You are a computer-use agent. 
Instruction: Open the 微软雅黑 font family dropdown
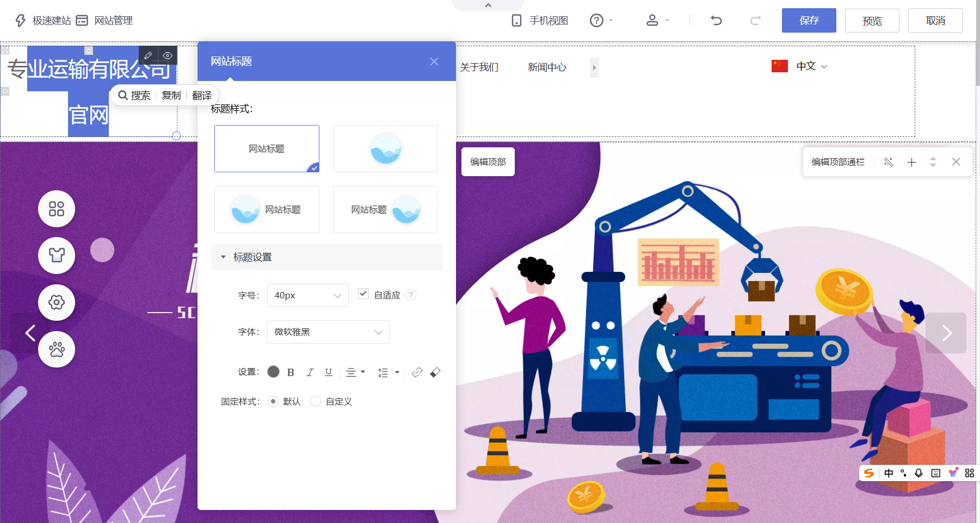(x=328, y=332)
